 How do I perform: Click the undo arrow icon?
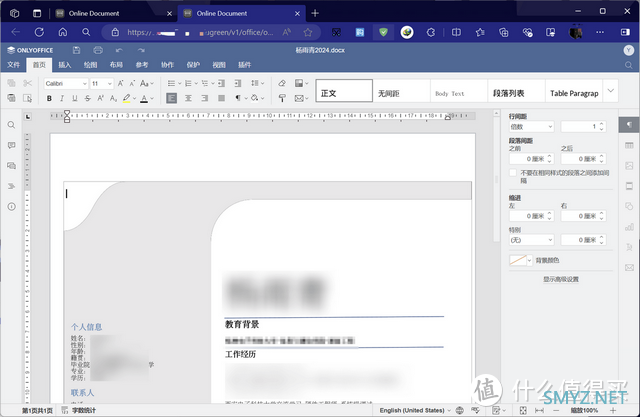[119, 50]
